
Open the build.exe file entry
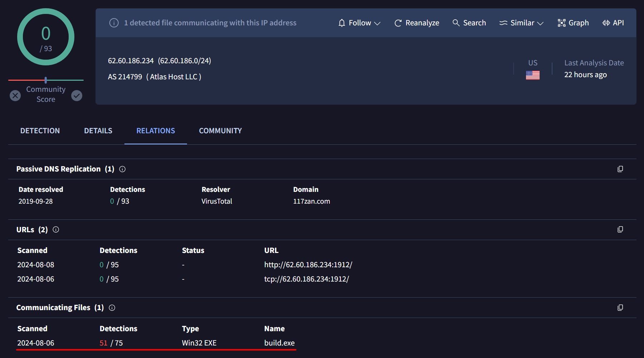[279, 343]
